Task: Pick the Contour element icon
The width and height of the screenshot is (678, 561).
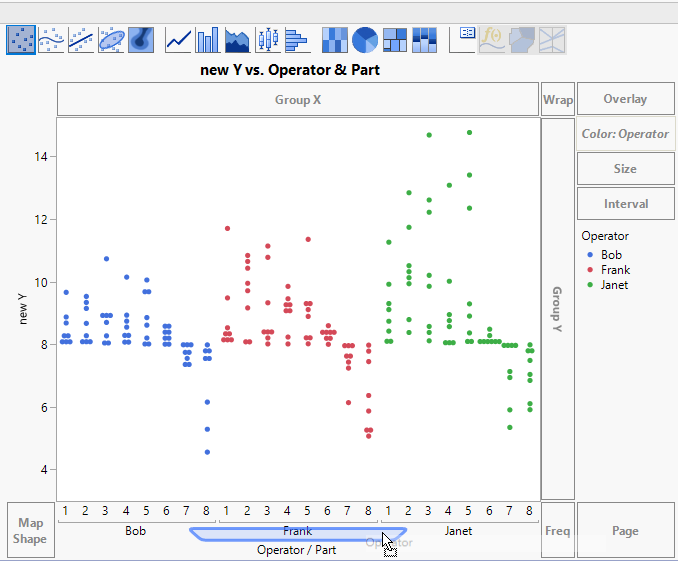Action: (x=141, y=40)
